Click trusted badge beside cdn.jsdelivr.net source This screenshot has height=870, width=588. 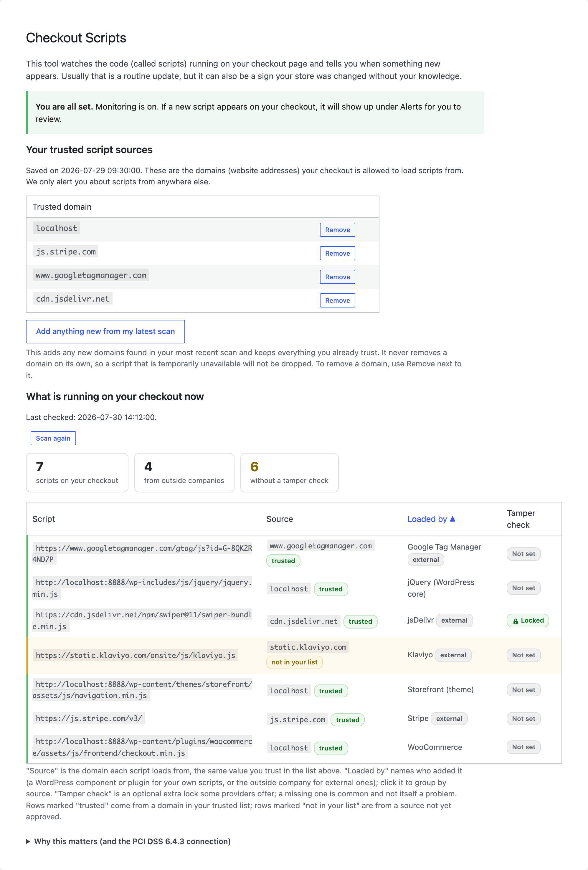point(360,621)
